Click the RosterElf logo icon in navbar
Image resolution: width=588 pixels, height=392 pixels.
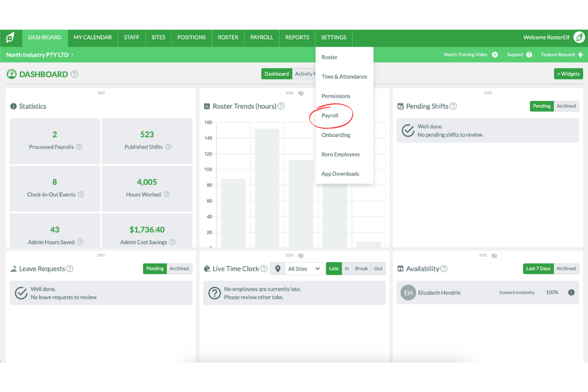tap(10, 38)
